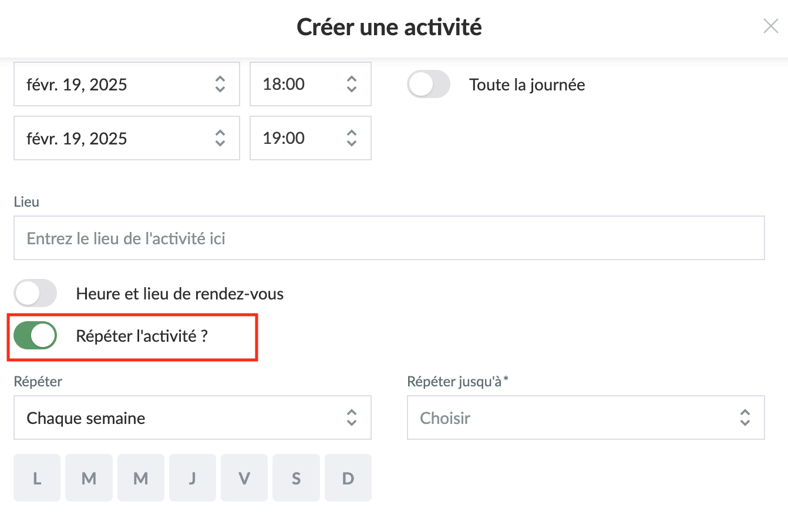
Task: Pick J for Thursday repetition
Action: click(193, 478)
